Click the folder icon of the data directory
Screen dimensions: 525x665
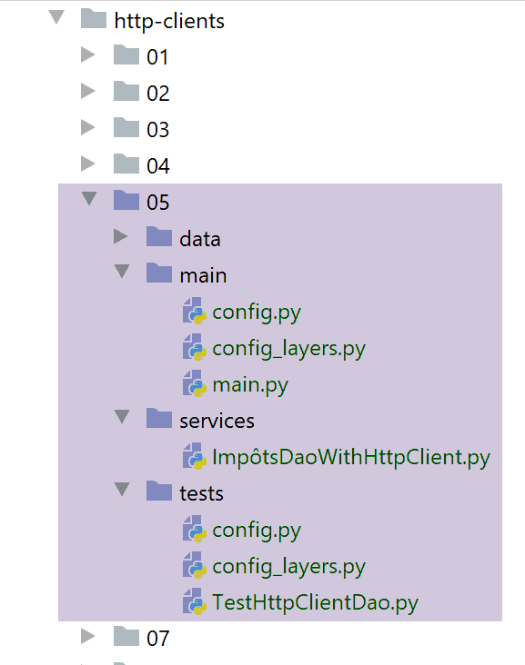tap(159, 236)
